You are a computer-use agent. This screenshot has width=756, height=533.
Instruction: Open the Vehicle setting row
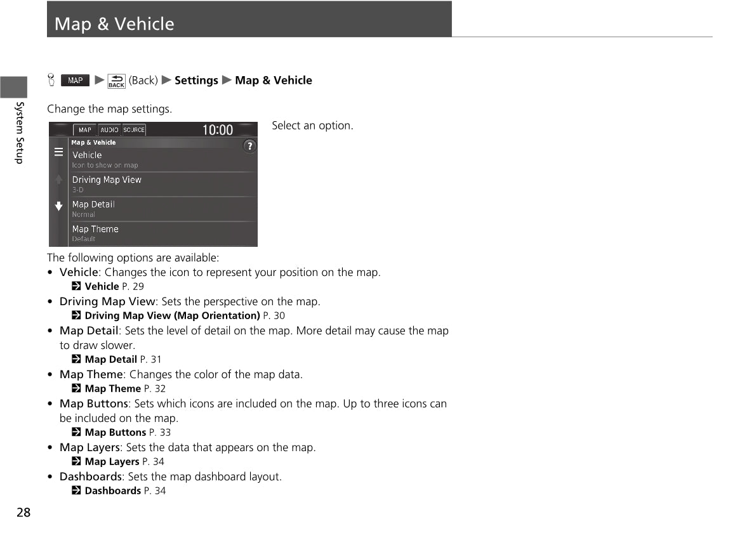[x=162, y=159]
